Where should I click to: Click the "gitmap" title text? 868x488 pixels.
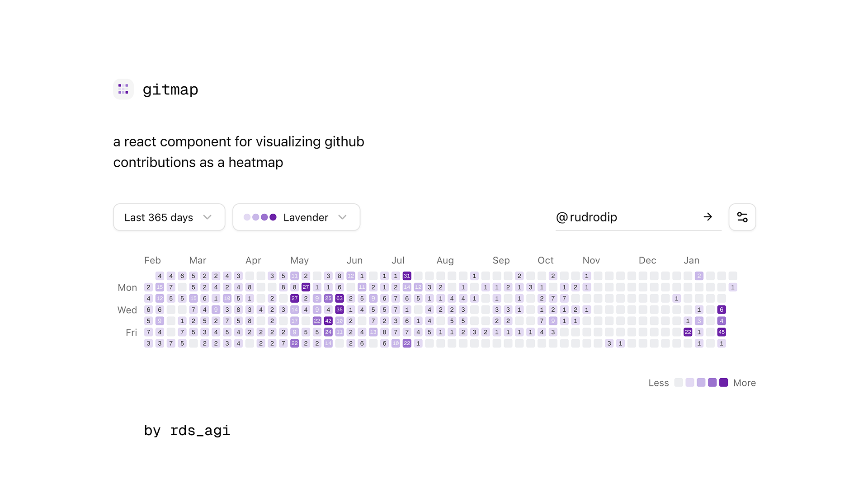pyautogui.click(x=170, y=89)
